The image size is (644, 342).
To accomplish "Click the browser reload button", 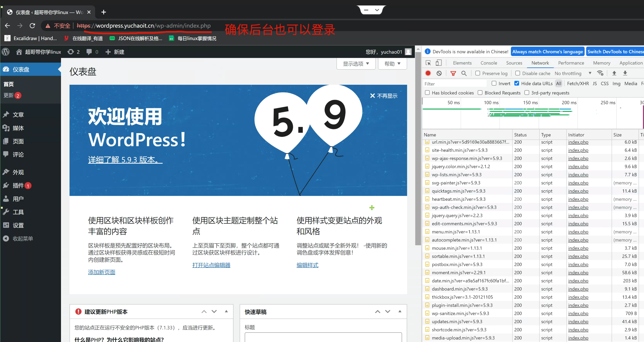I will (32, 26).
